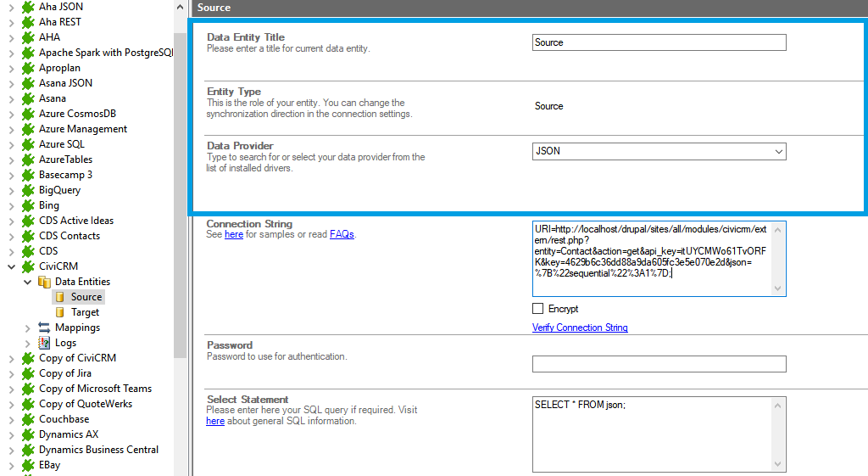Click the Verify Connection String link

(x=580, y=328)
